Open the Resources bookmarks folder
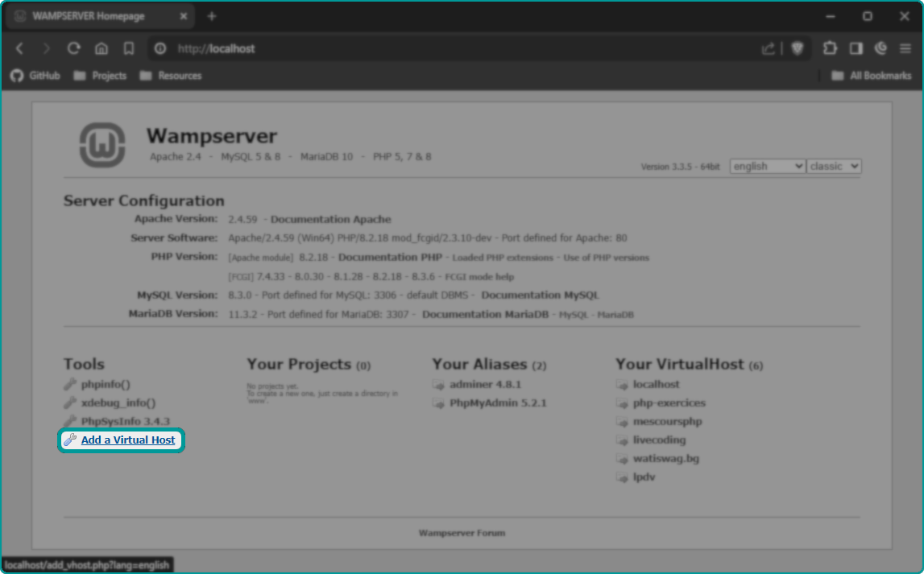Image resolution: width=924 pixels, height=574 pixels. coord(171,76)
